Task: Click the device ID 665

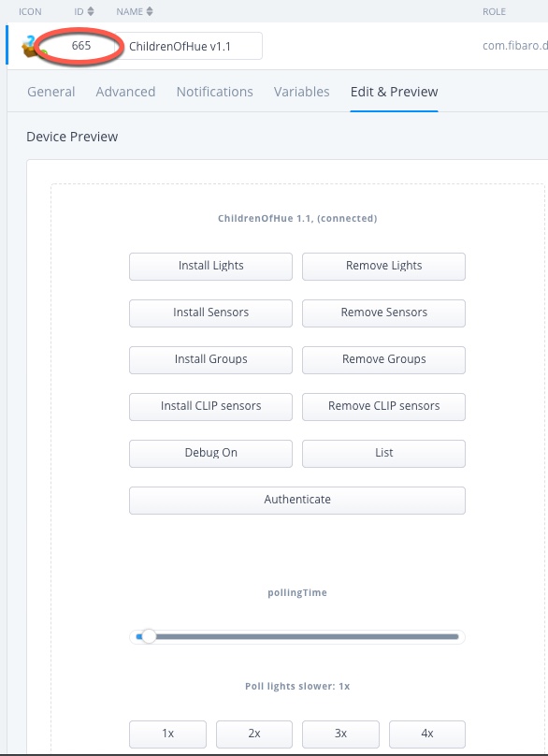Action: point(81,46)
